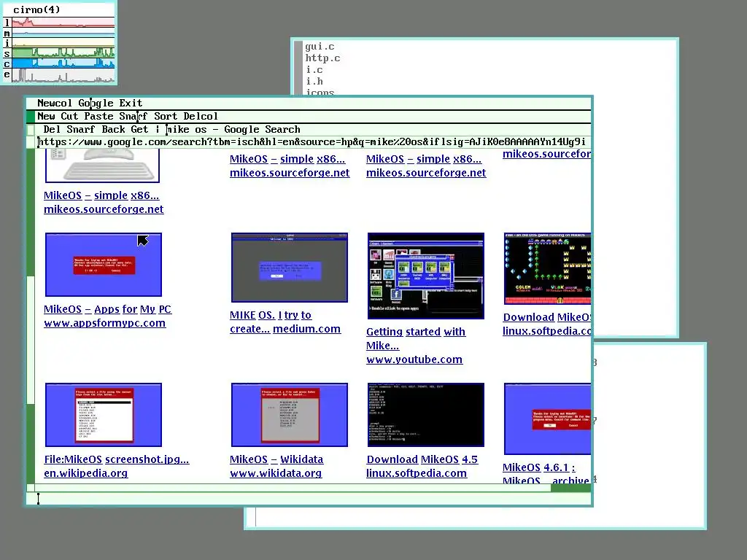Click the keyboard image thumbnail

[x=102, y=165]
